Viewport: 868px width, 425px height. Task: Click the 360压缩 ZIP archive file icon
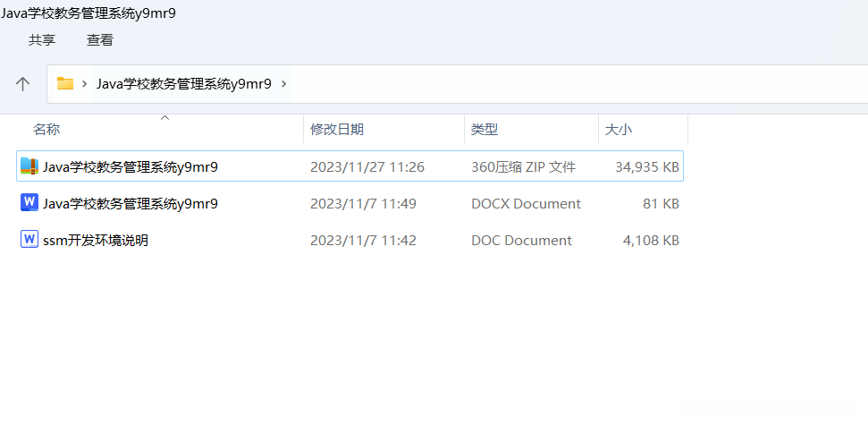(29, 166)
